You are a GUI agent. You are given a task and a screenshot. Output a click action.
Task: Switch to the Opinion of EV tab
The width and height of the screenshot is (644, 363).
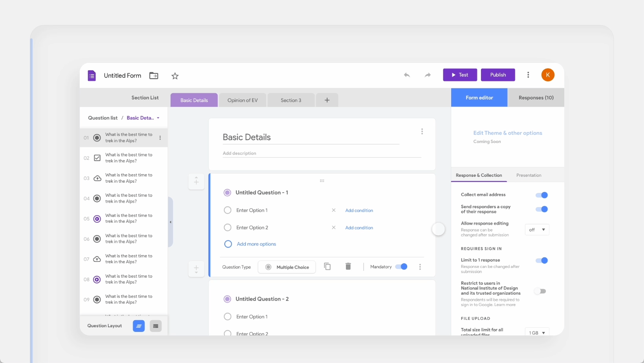243,100
